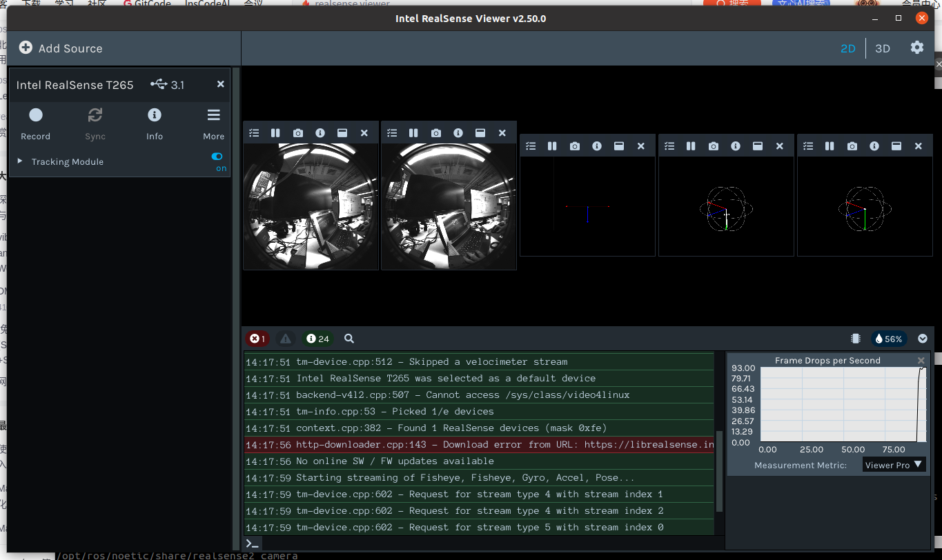Close the Frame Drops per Second graph
942x560 pixels.
pyautogui.click(x=921, y=360)
